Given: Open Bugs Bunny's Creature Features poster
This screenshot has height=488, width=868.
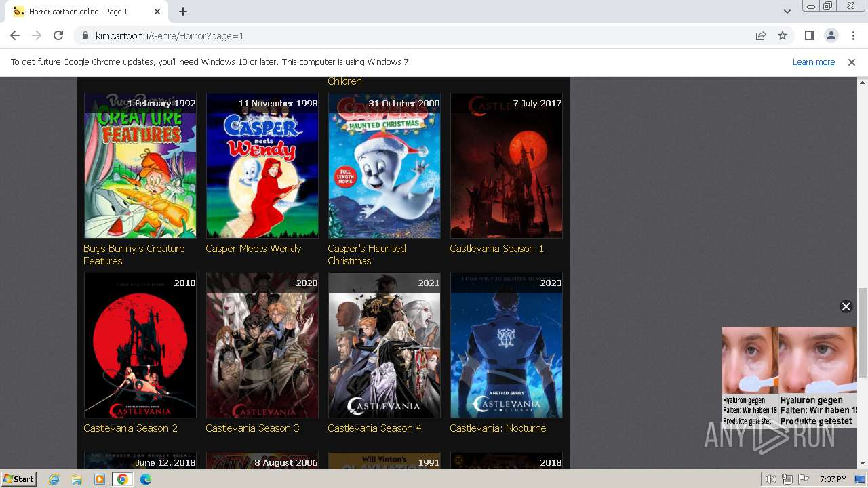Looking at the screenshot, I should pyautogui.click(x=140, y=165).
